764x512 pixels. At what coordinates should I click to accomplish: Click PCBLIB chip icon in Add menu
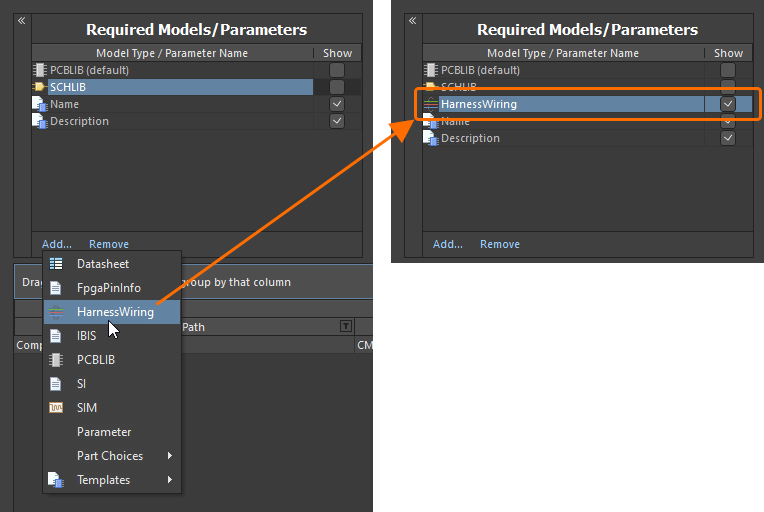point(56,360)
